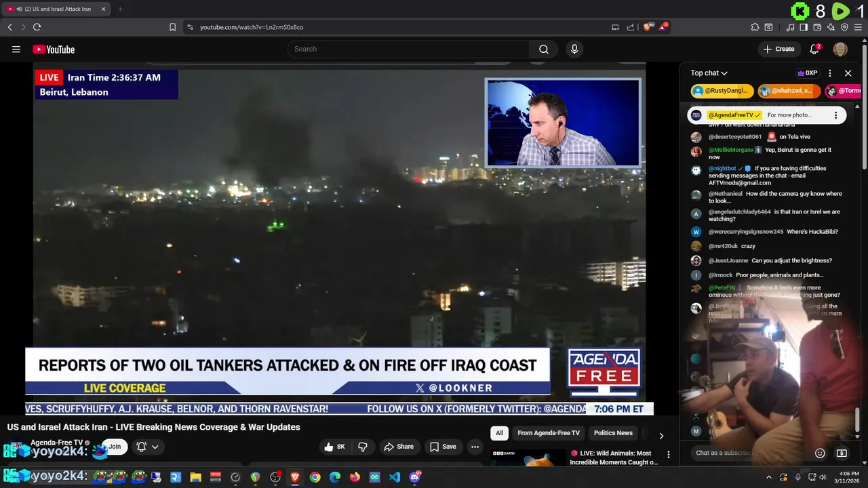868x488 pixels.
Task: Show more filter chips arrow
Action: coord(661,436)
